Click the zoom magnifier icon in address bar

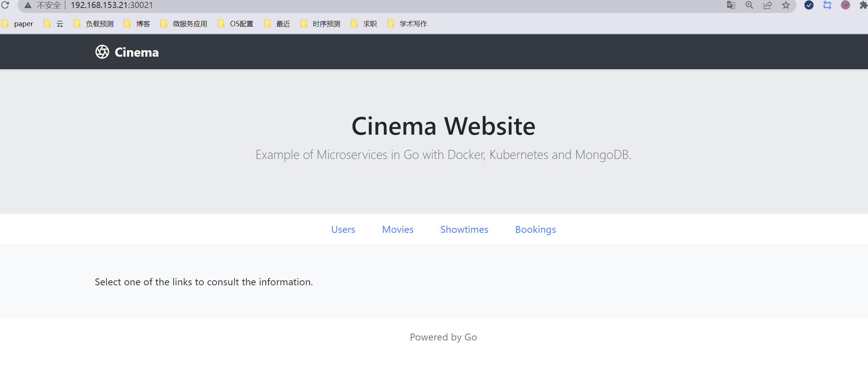(x=749, y=5)
